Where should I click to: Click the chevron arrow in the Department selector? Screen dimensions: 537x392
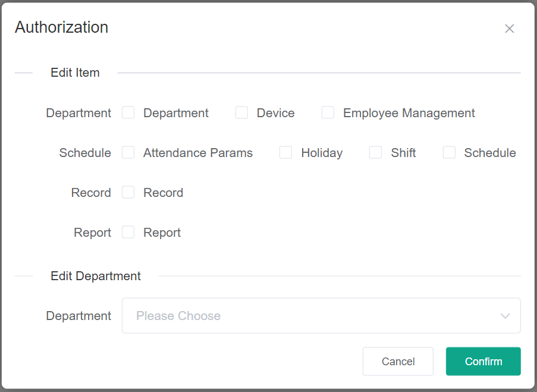point(505,316)
